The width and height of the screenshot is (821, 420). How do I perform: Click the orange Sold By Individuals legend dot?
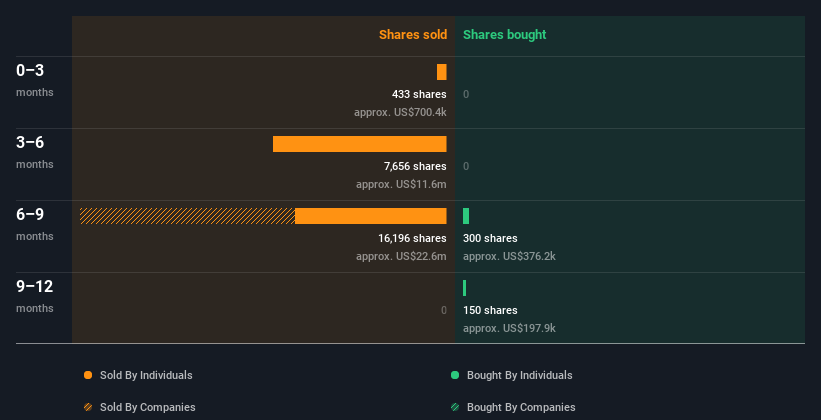tap(88, 375)
